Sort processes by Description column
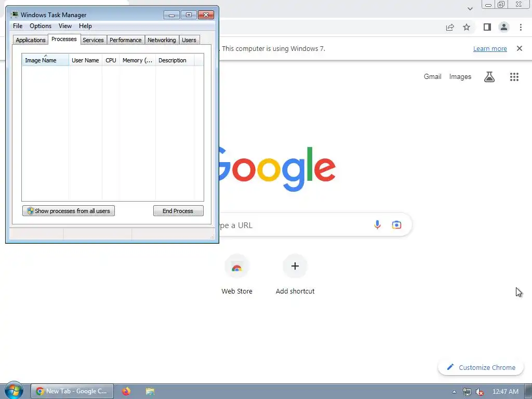This screenshot has width=532, height=399. 175,60
